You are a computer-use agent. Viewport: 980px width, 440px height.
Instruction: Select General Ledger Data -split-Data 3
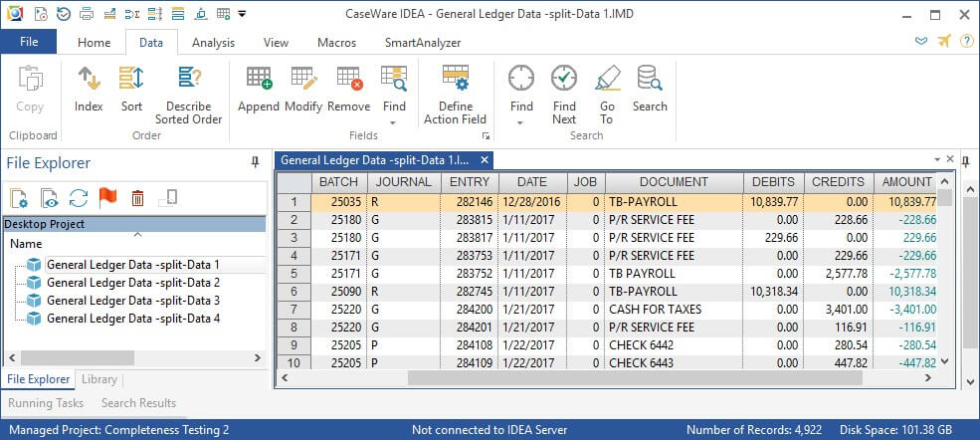click(133, 301)
